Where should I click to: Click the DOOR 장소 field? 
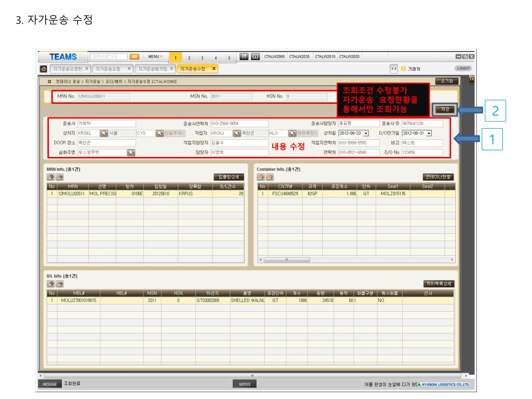[x=107, y=143]
